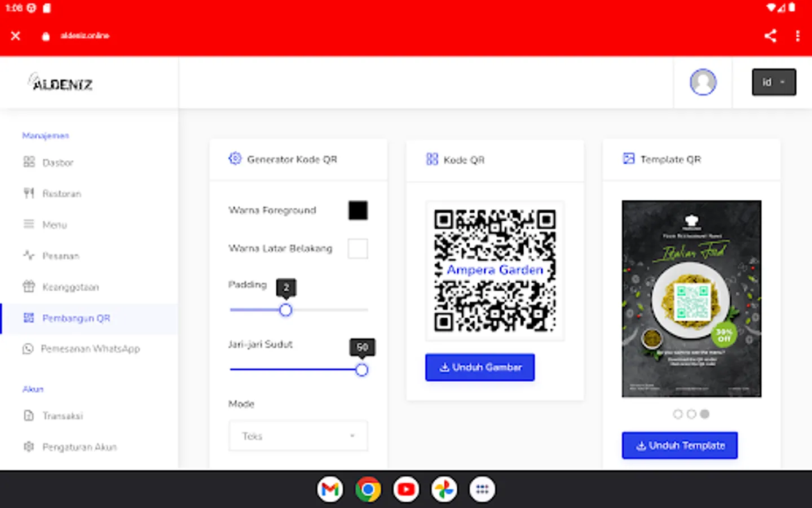The width and height of the screenshot is (812, 508).
Task: Click the Warna Latar Belakang label
Action: click(280, 248)
